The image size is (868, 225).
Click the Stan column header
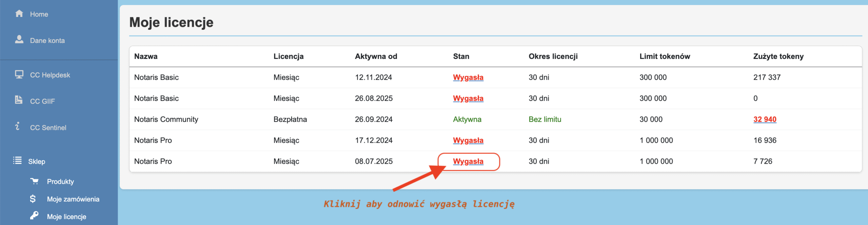coord(461,57)
